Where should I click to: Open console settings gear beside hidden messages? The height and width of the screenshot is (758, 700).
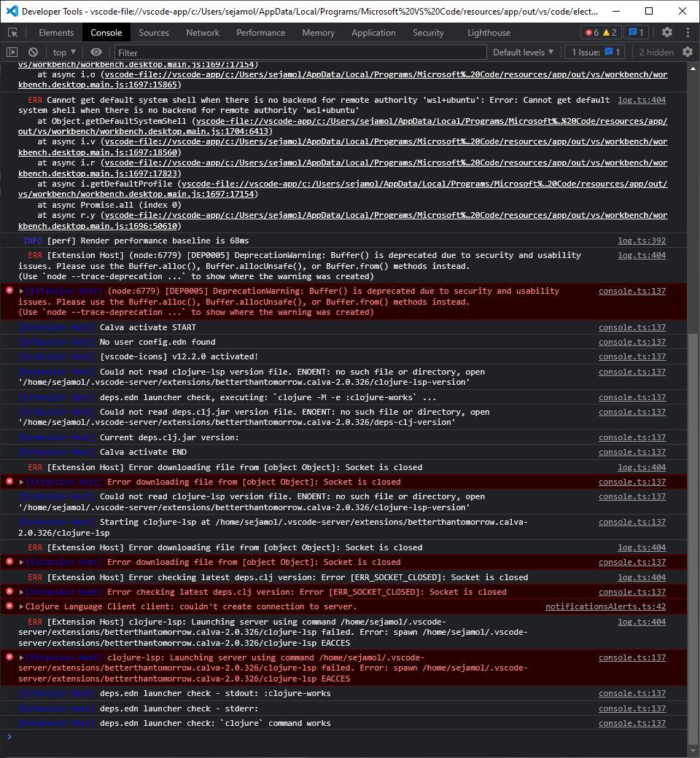(686, 52)
